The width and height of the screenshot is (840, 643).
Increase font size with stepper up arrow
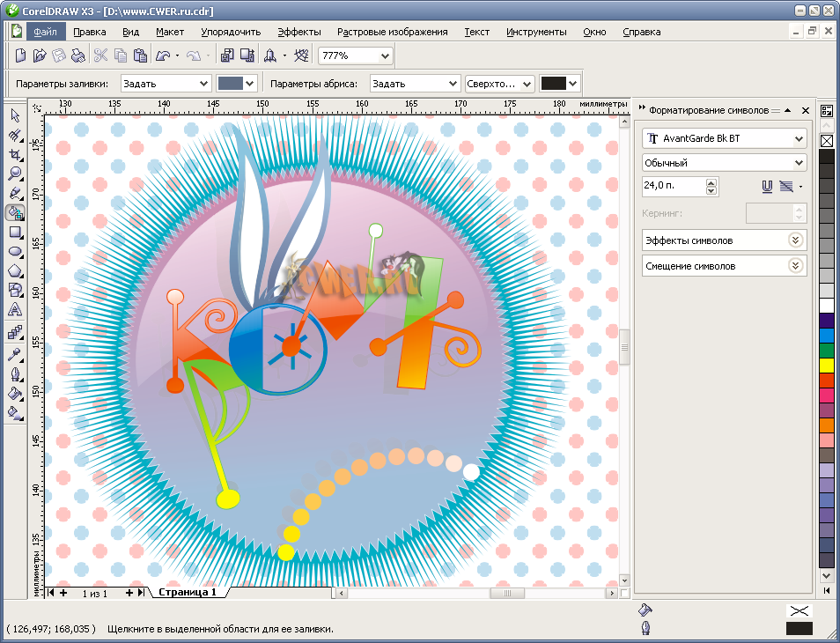[711, 182]
